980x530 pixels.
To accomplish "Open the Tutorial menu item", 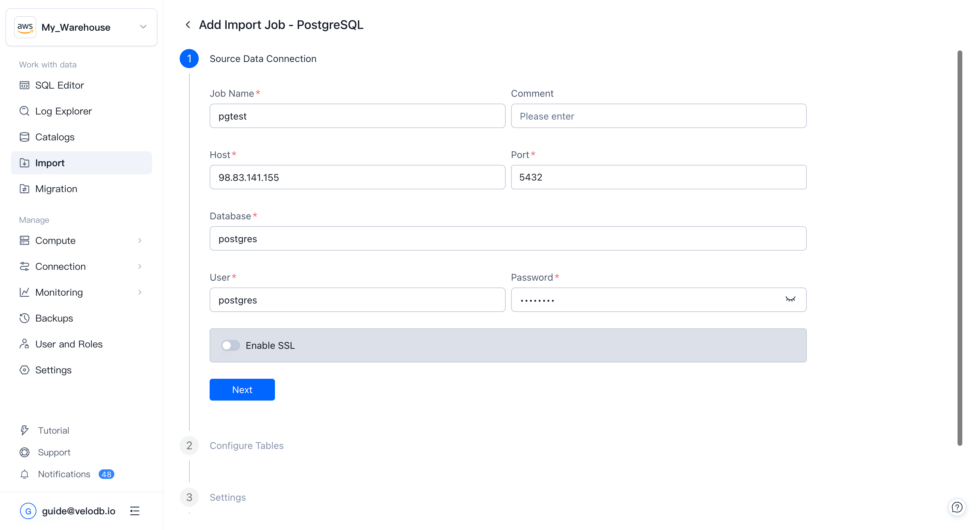I will point(54,430).
